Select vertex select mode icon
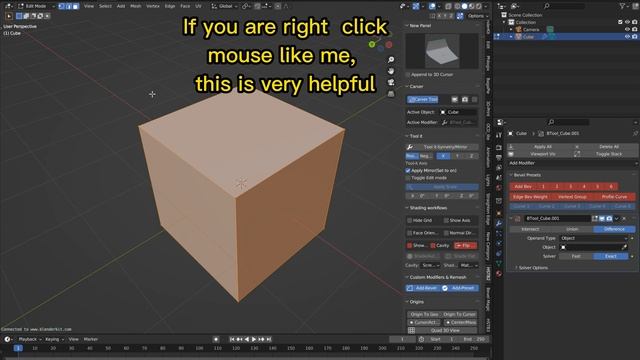 tap(61, 6)
